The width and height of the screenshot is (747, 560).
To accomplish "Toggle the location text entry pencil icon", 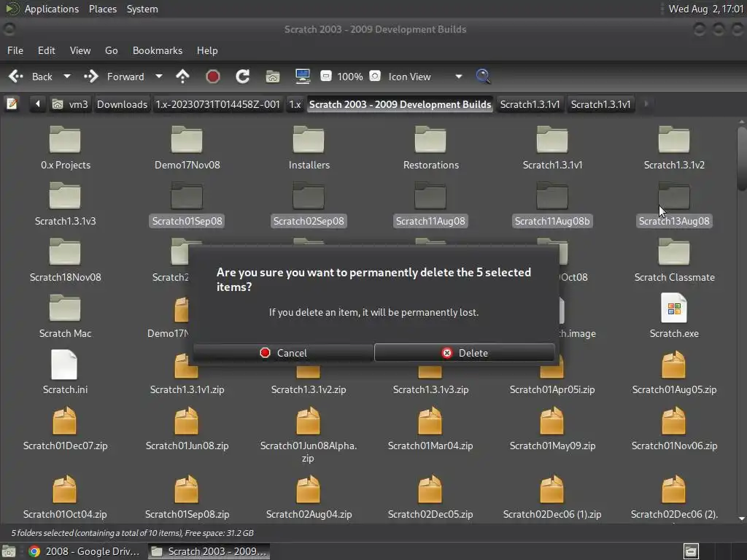I will pyautogui.click(x=12, y=104).
